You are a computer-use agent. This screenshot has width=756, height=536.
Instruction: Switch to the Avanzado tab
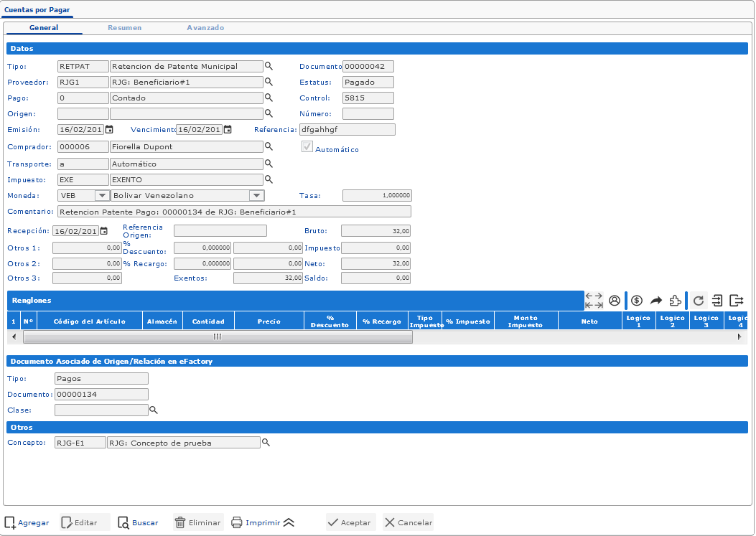205,28
